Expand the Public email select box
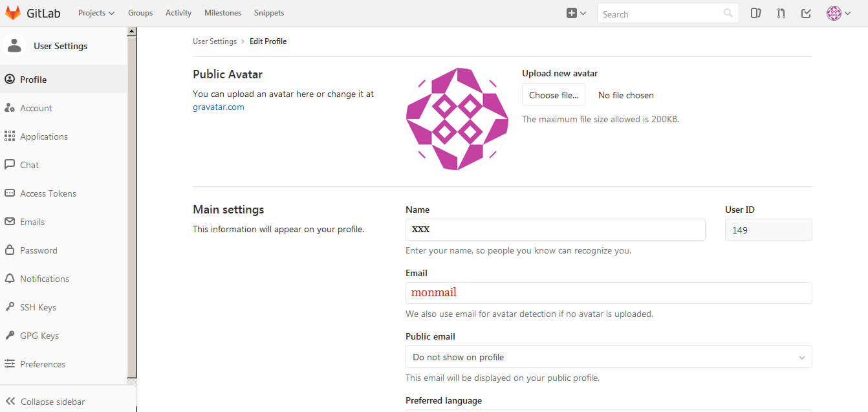The width and height of the screenshot is (868, 412). click(x=608, y=357)
